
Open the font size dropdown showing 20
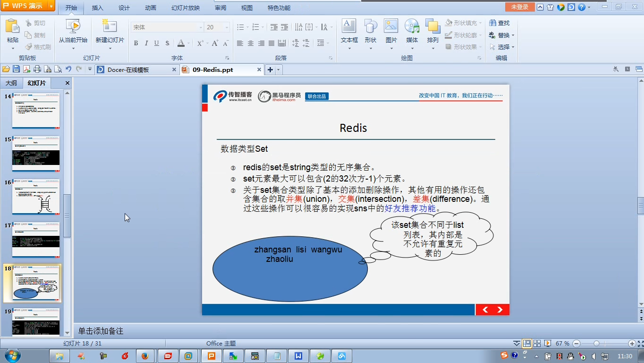coord(227,27)
